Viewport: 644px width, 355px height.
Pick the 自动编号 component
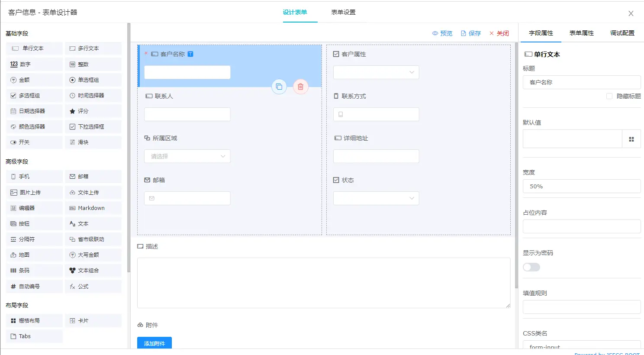[35, 286]
